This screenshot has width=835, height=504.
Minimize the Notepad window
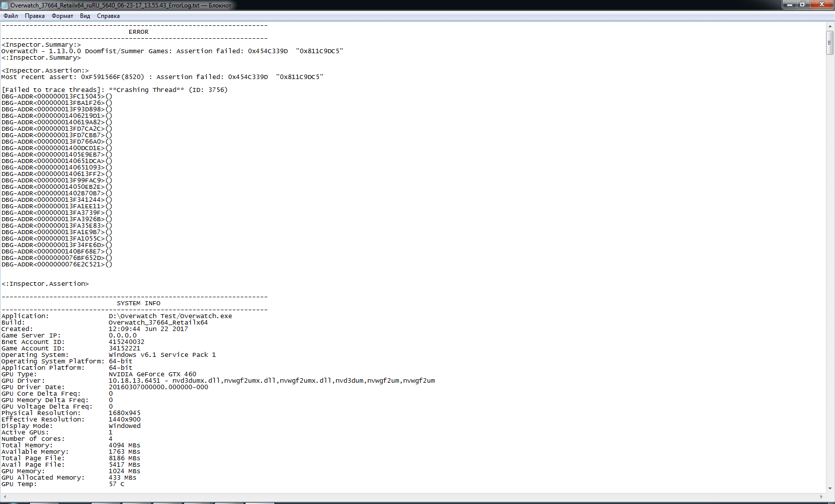[x=789, y=4]
